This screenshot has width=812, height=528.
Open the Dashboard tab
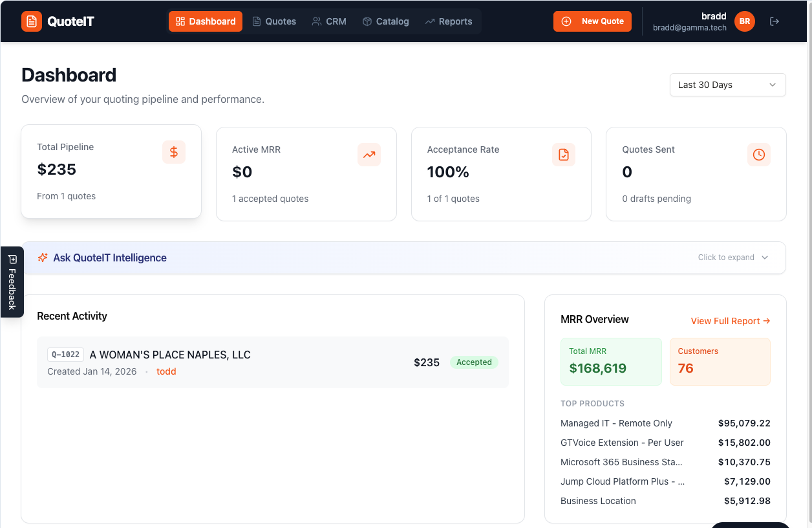[206, 21]
